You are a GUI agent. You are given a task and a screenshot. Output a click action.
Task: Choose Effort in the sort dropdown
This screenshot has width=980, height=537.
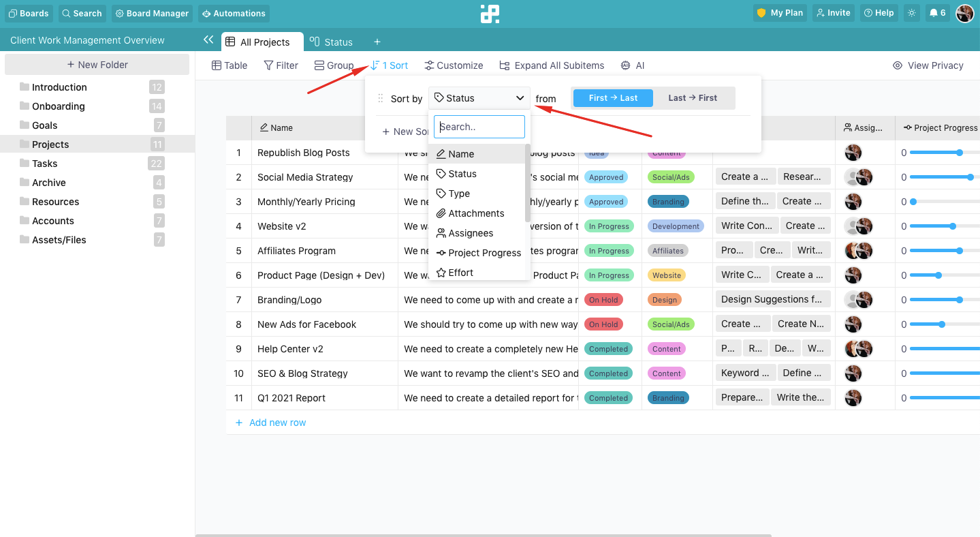[477, 273]
